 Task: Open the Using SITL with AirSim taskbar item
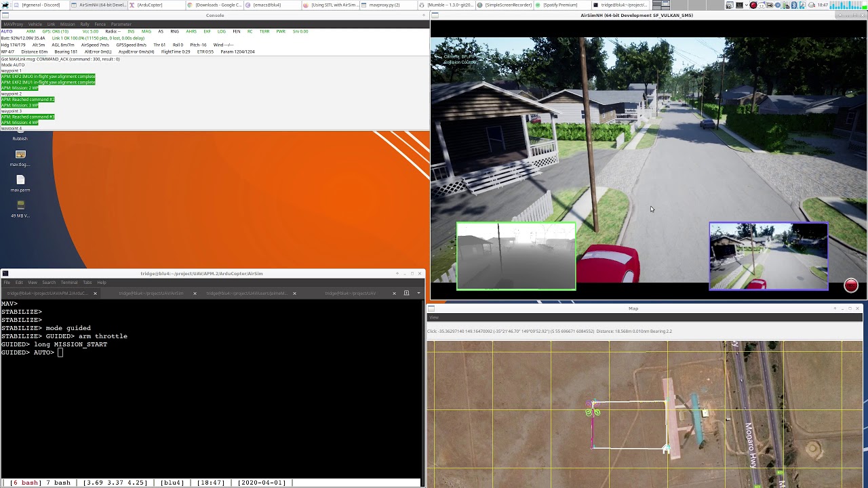(x=330, y=5)
